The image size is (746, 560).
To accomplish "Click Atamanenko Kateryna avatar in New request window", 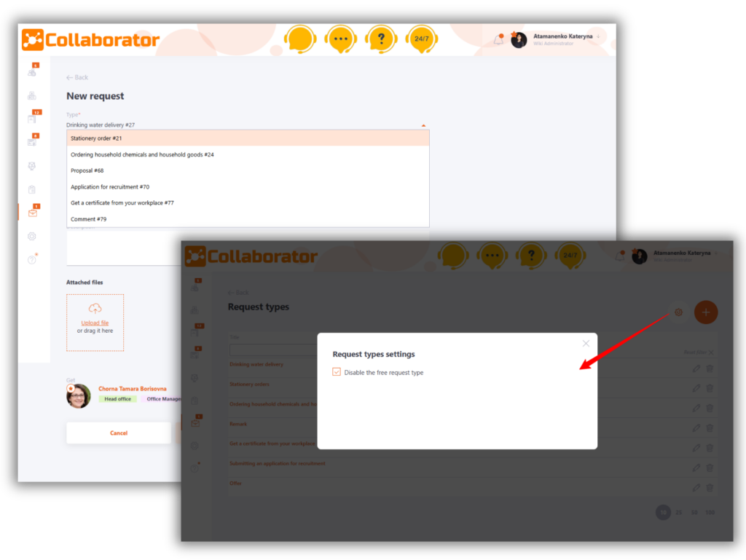I will 519,40.
